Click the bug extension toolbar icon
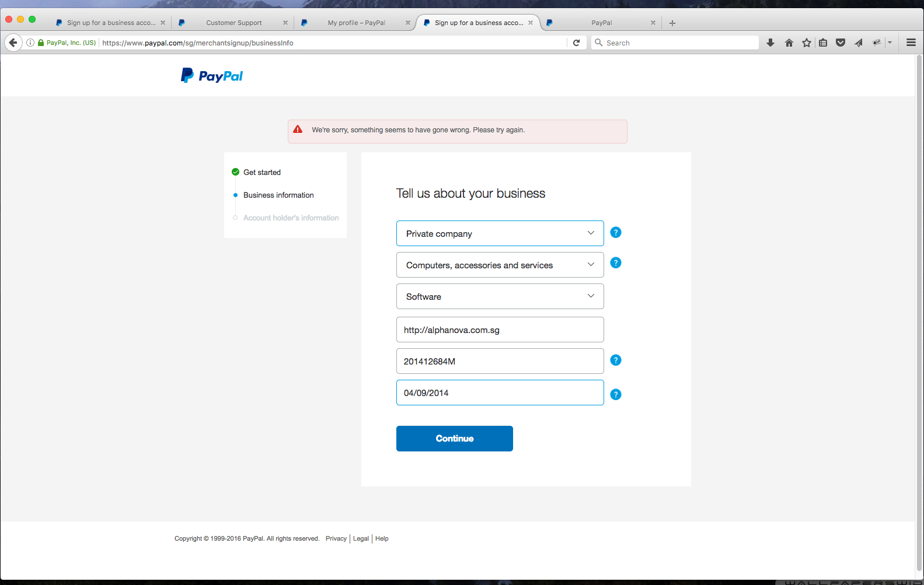 point(877,43)
